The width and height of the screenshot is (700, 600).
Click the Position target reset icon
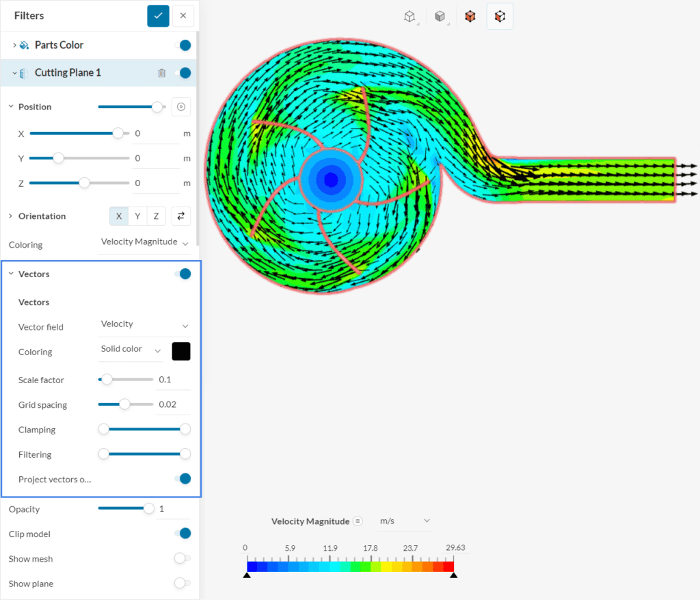tap(180, 106)
